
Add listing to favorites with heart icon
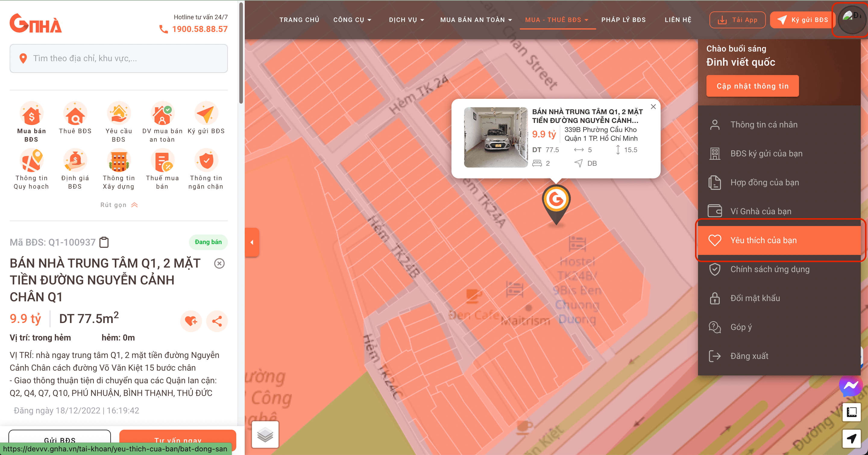[191, 321]
